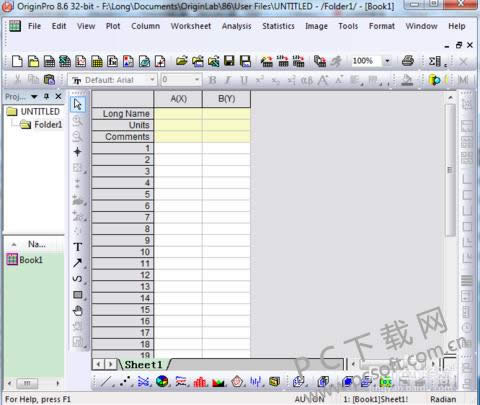Click the Long Name row label

tap(122, 114)
